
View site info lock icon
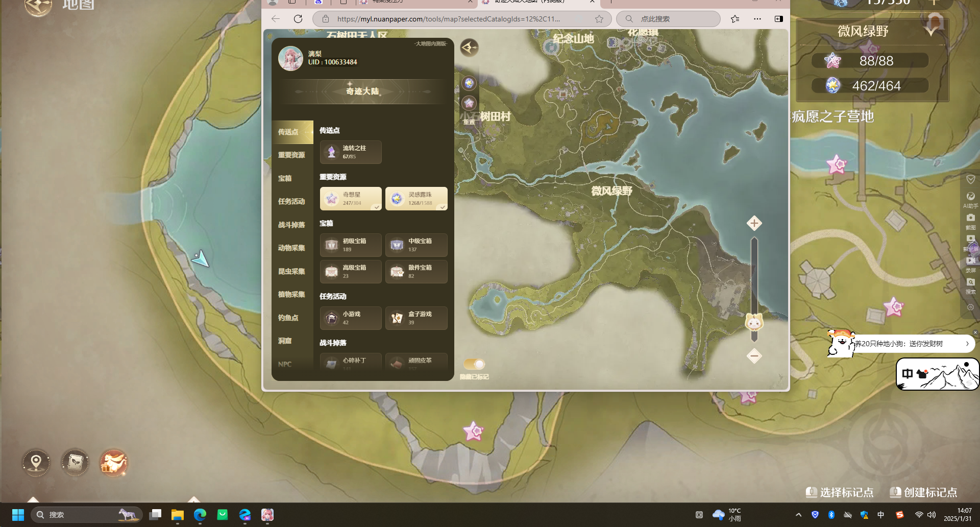pyautogui.click(x=325, y=19)
